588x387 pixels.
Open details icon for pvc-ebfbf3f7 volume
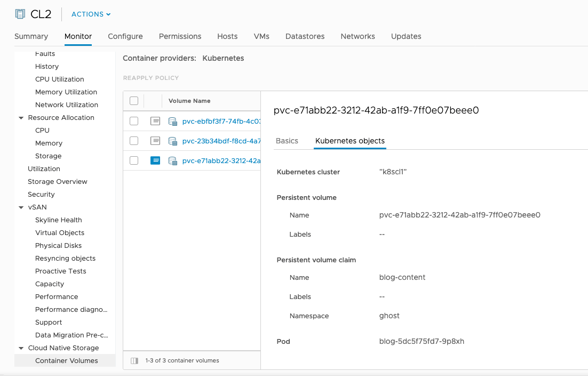(155, 121)
